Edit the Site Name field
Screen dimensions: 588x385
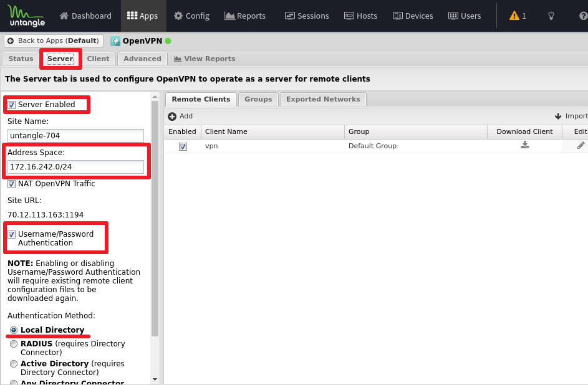point(75,136)
